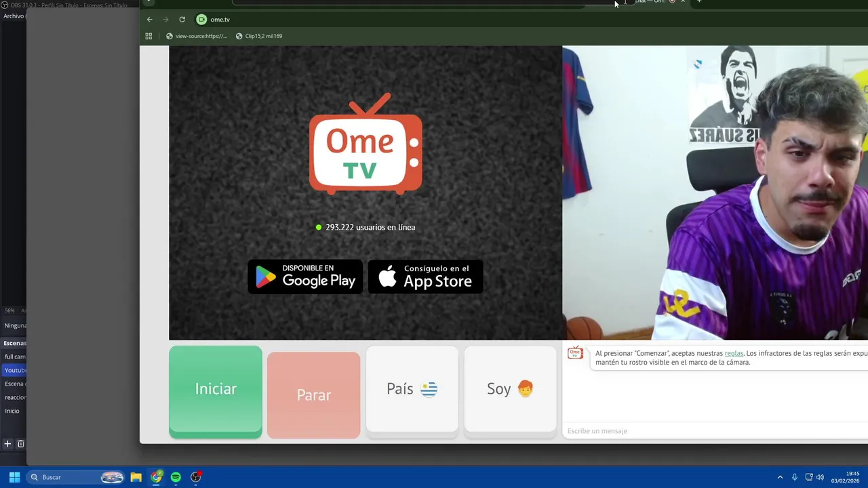Viewport: 868px width, 488px height.
Task: Add a new scene in OBS
Action: [x=7, y=444]
